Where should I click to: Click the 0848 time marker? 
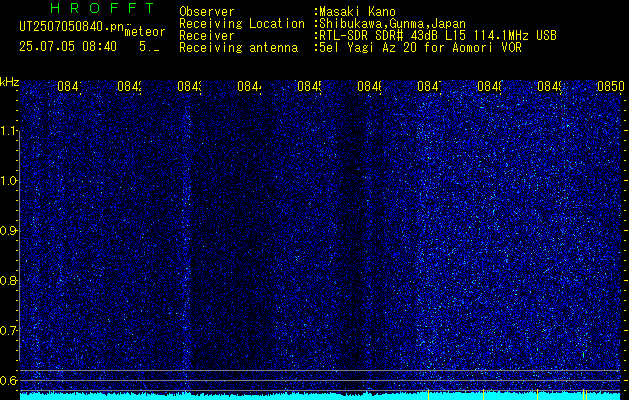tap(489, 86)
